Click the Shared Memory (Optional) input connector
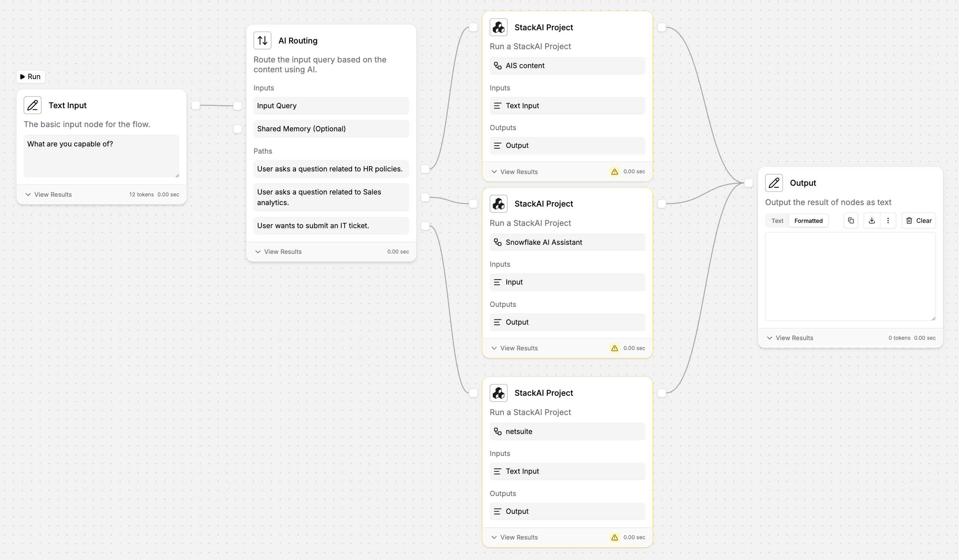The height and width of the screenshot is (560, 959). 237,129
